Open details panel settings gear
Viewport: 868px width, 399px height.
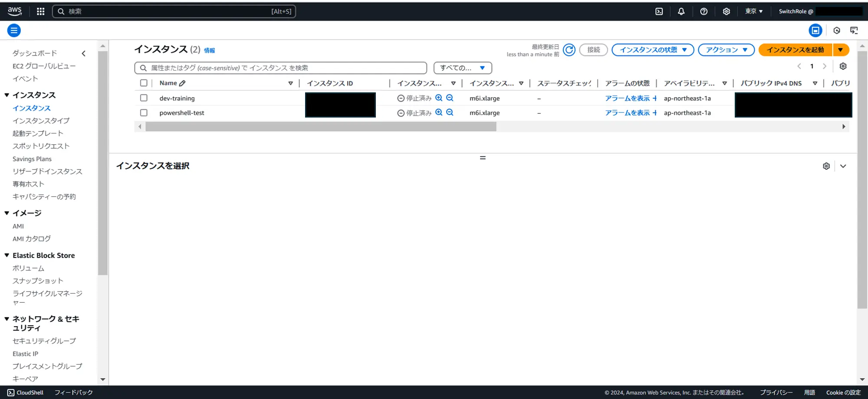(826, 166)
